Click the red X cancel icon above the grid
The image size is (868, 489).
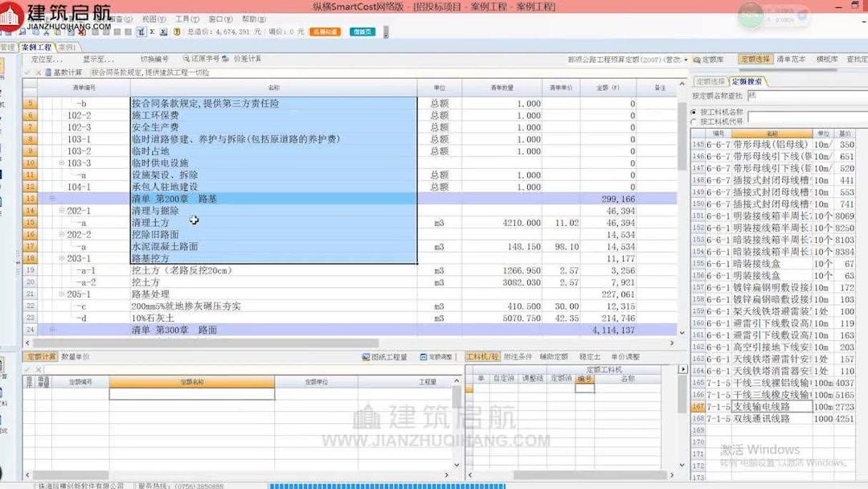pos(38,72)
